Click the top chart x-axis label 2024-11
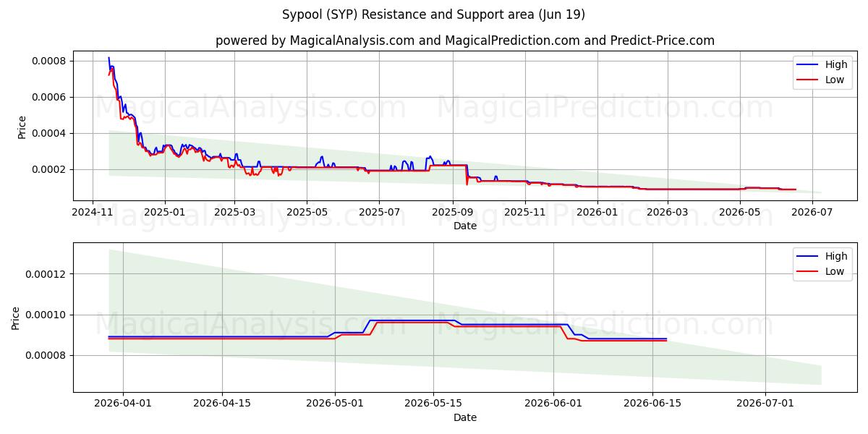Screen dimensions: 868x434 pyautogui.click(x=93, y=212)
